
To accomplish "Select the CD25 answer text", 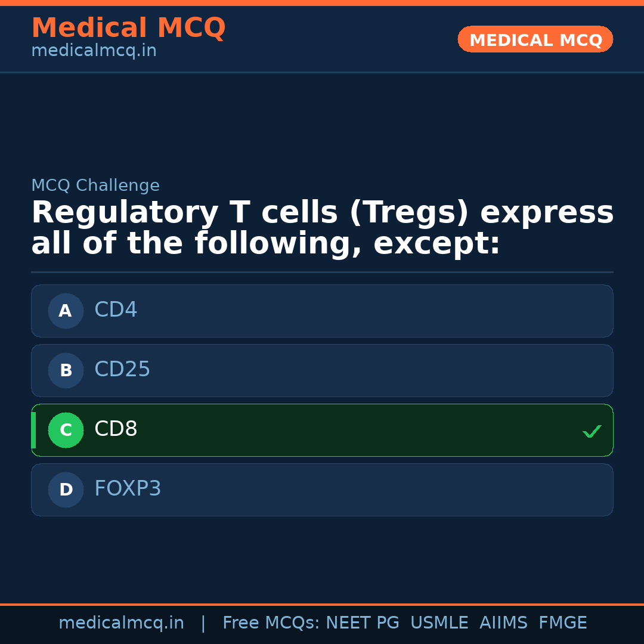I will (122, 370).
